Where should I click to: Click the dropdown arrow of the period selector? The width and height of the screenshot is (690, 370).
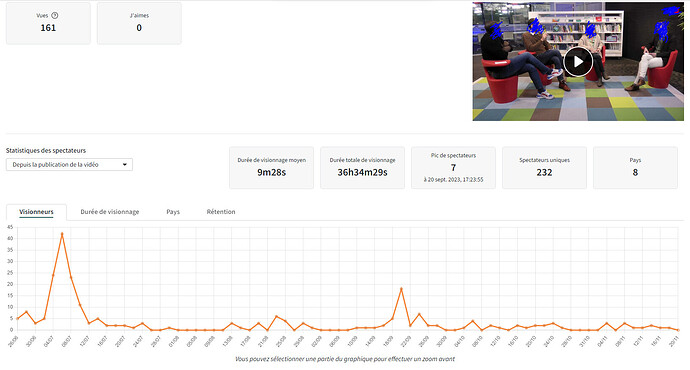coord(125,165)
